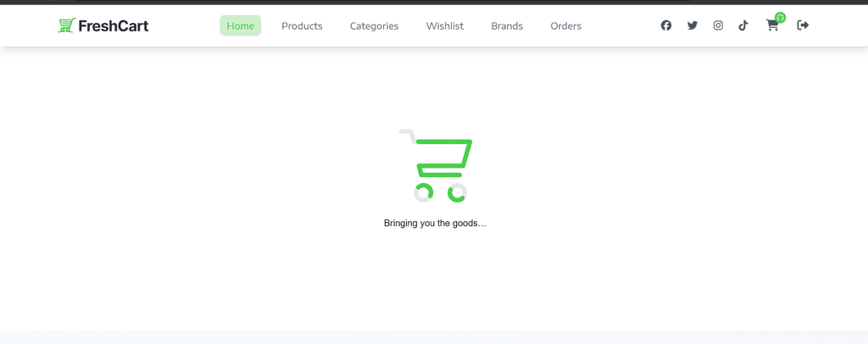Click the loading cart's left wheel spinner

click(424, 192)
